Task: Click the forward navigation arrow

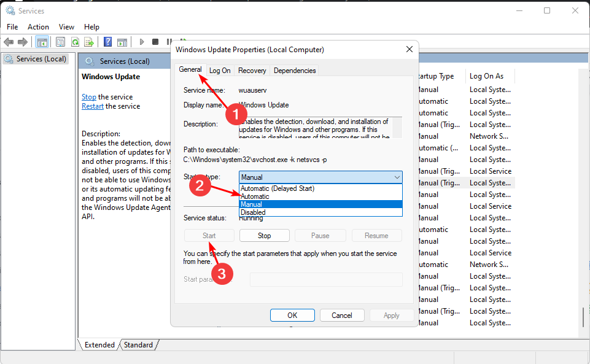Action: pyautogui.click(x=23, y=42)
